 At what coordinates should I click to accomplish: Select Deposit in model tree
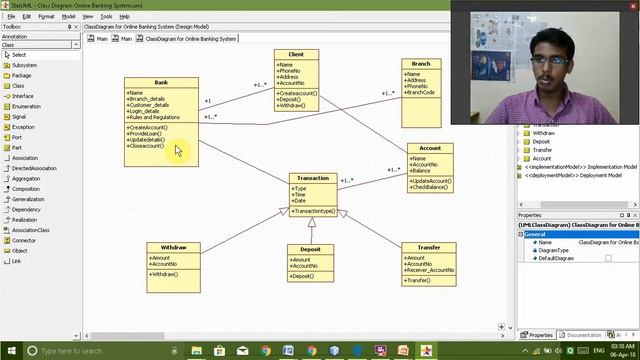(x=541, y=142)
